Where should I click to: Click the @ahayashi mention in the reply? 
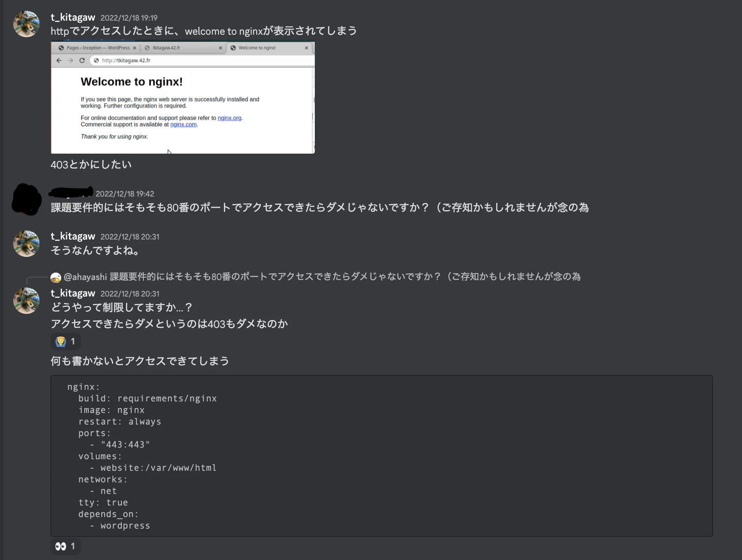(x=85, y=277)
